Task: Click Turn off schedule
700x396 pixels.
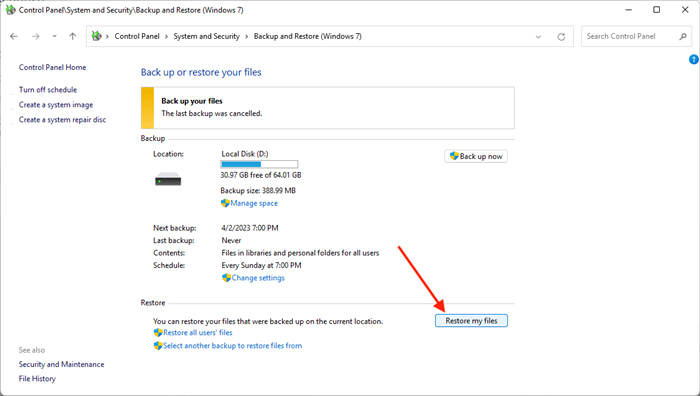Action: (48, 90)
